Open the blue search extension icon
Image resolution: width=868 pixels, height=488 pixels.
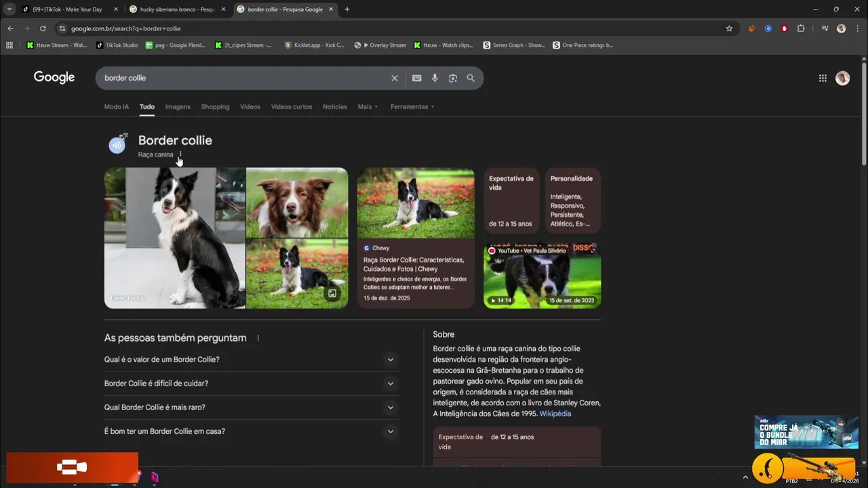pos(768,28)
